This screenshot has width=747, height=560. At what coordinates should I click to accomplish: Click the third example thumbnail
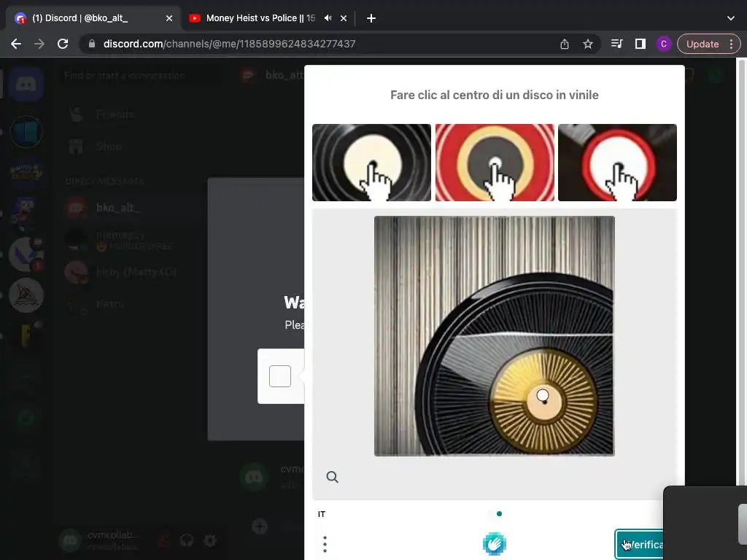pos(617,163)
